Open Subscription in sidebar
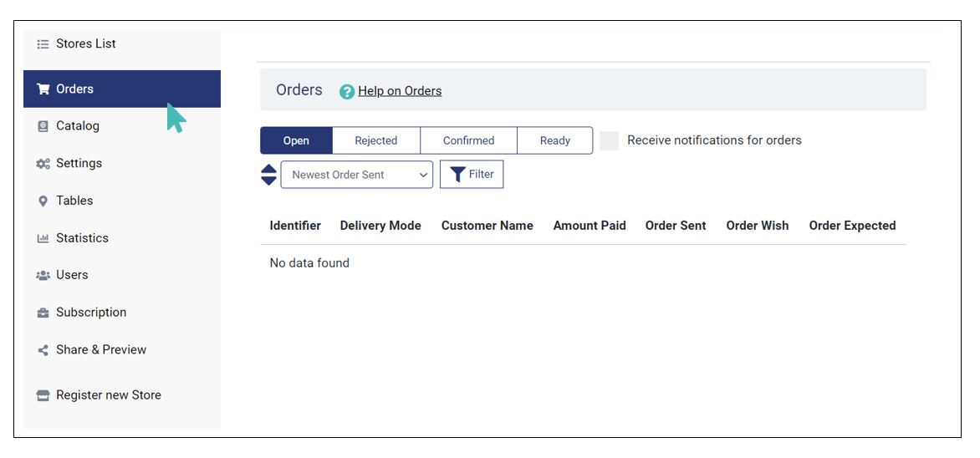 (x=122, y=313)
